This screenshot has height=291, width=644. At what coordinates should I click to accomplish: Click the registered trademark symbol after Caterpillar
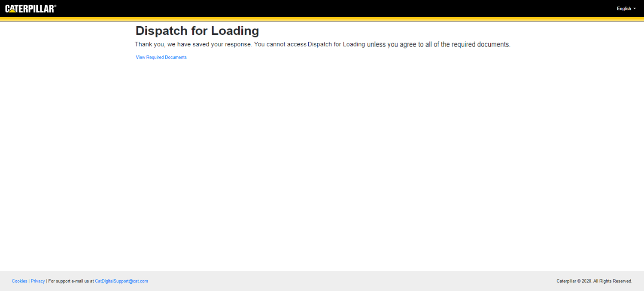(55, 6)
